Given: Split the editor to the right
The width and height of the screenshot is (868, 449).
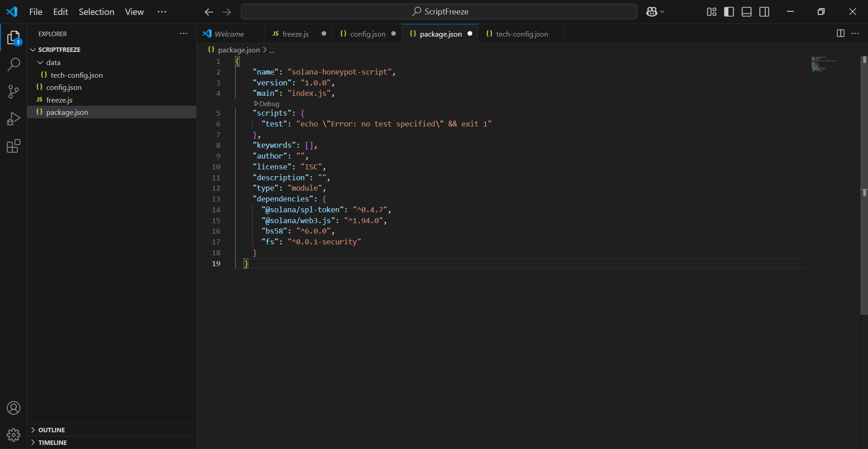Looking at the screenshot, I should click(840, 33).
